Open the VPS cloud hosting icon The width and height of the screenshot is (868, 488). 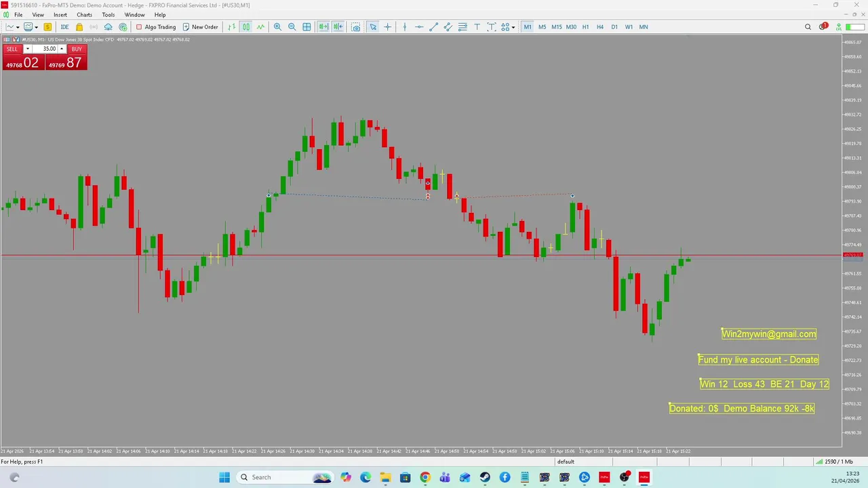pos(108,27)
